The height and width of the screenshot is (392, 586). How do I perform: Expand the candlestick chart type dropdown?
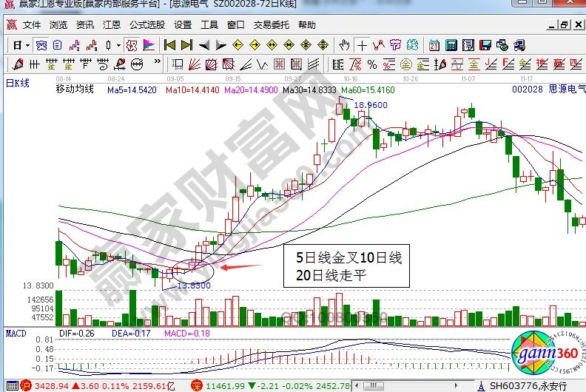(x=119, y=45)
